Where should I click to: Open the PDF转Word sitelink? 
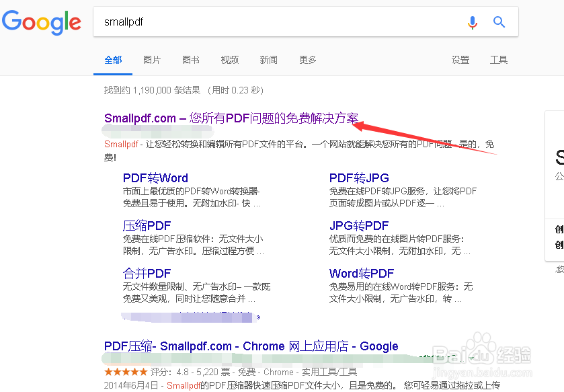[155, 178]
